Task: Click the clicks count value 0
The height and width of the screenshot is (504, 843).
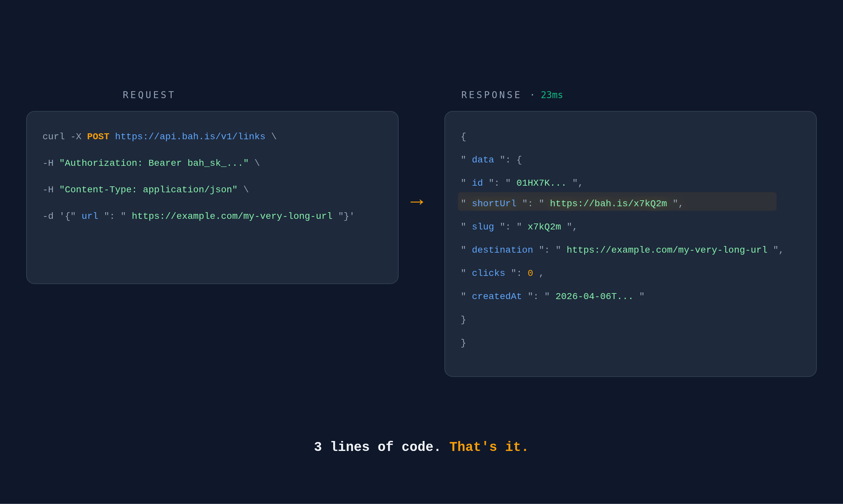Action: point(530,273)
